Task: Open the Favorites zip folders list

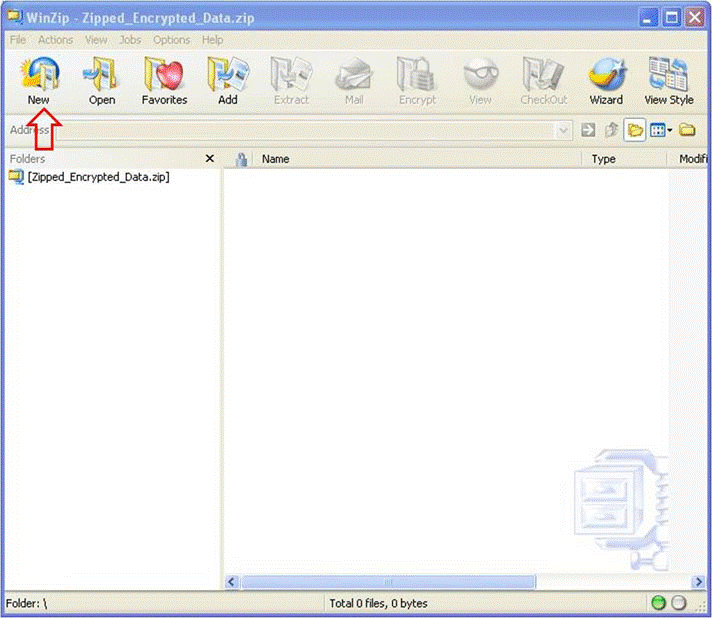Action: pyautogui.click(x=164, y=81)
